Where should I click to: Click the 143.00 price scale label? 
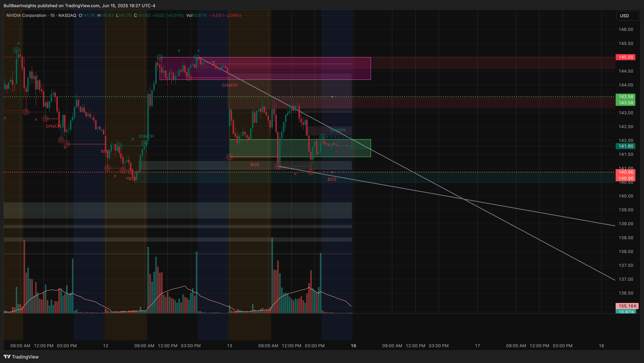click(x=626, y=113)
